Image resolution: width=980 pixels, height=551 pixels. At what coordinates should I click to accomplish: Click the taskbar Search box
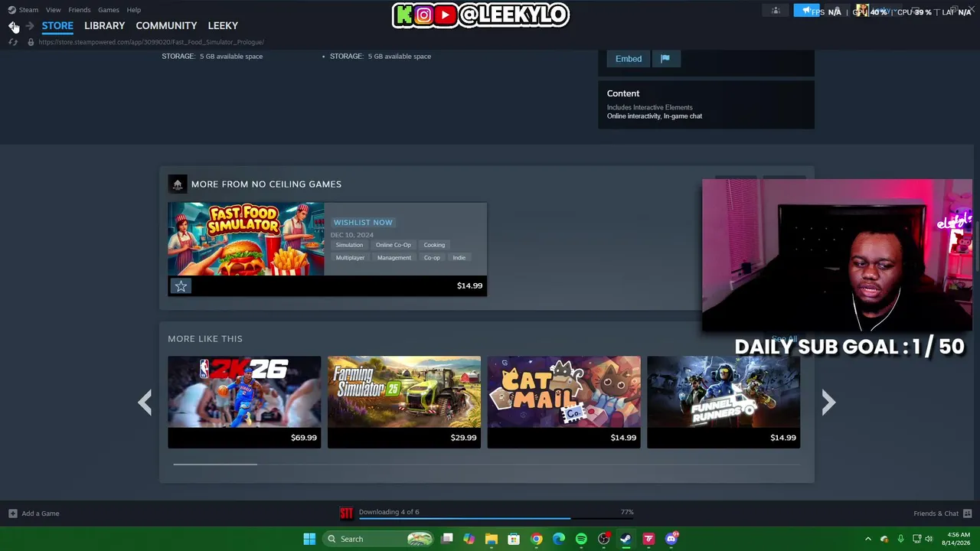(x=378, y=539)
